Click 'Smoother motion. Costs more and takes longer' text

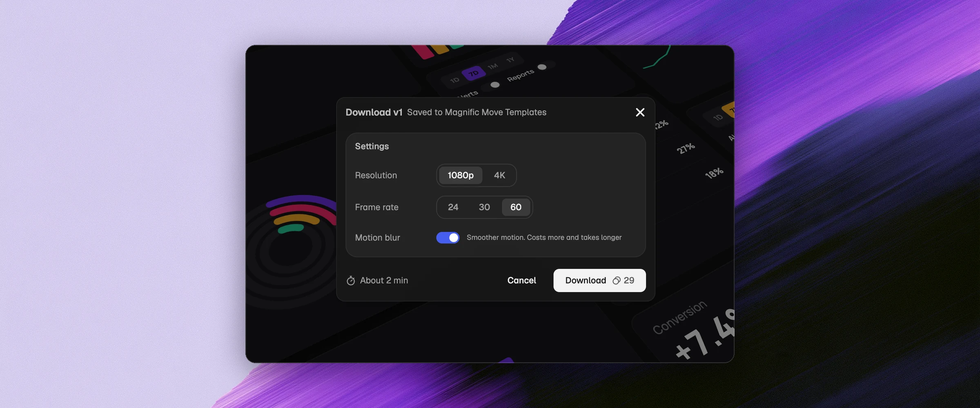click(544, 237)
